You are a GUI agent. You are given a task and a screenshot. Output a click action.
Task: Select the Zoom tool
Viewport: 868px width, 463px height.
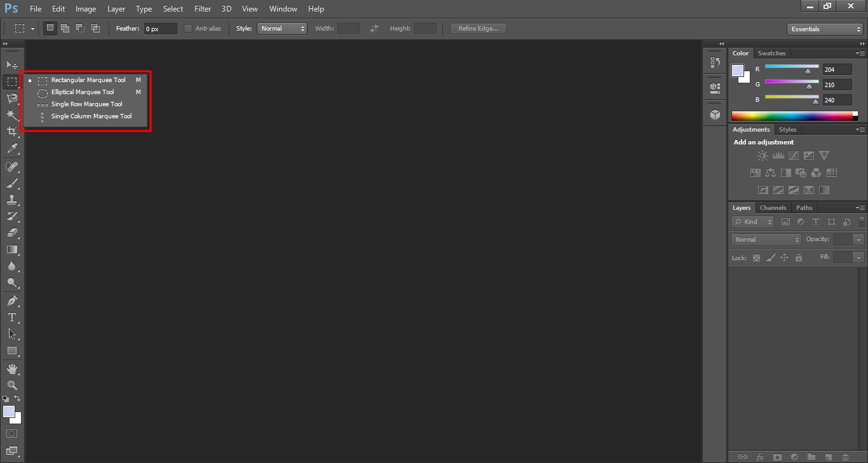pyautogui.click(x=12, y=385)
